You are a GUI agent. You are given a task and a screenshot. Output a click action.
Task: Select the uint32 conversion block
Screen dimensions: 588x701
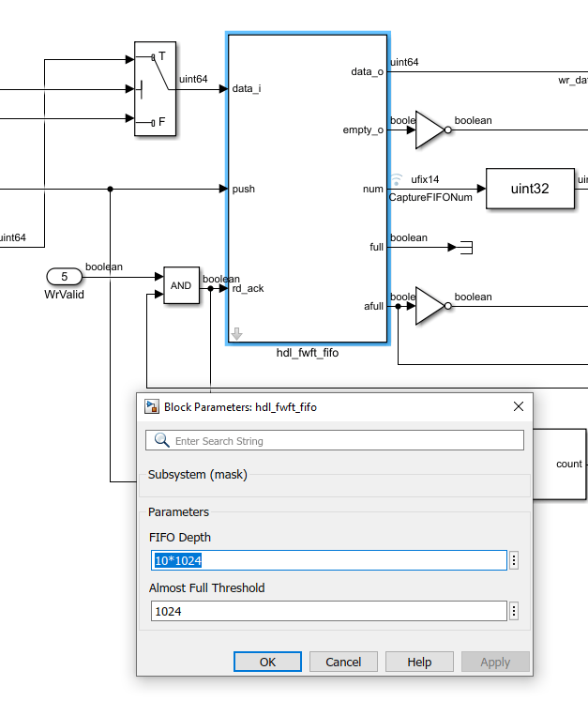[530, 189]
